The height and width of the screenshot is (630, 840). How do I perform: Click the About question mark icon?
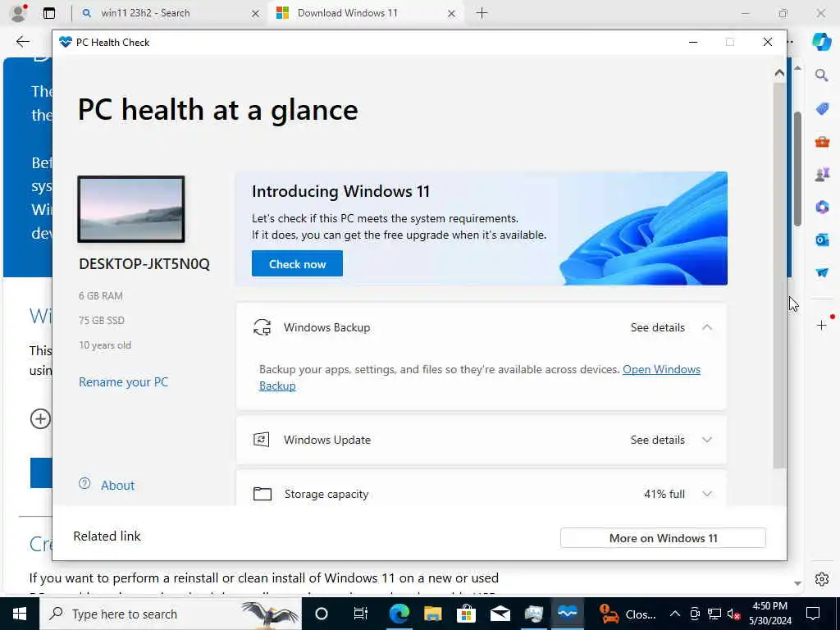84,484
